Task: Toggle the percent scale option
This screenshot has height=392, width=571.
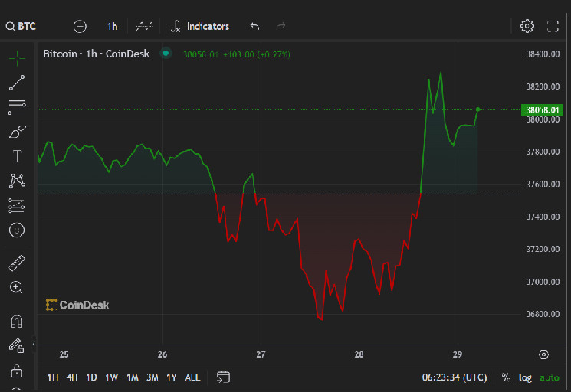Action: click(x=506, y=377)
